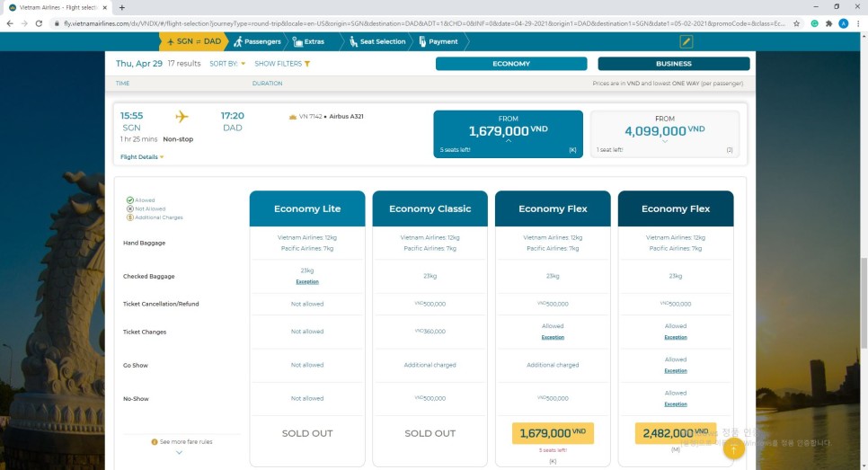Click the 17:20 arrival time
Screen dimensions: 868x470
pos(233,116)
